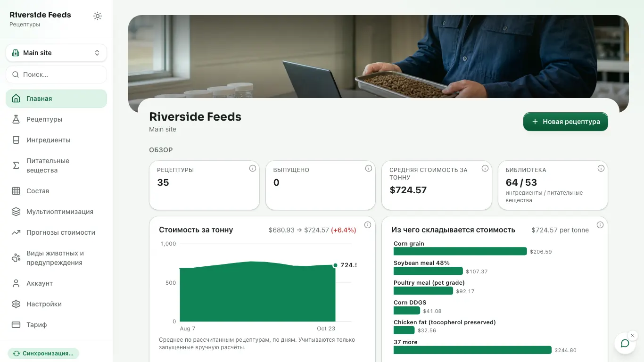The width and height of the screenshot is (644, 362).
Task: Click the 37 more label
Action: point(405,342)
